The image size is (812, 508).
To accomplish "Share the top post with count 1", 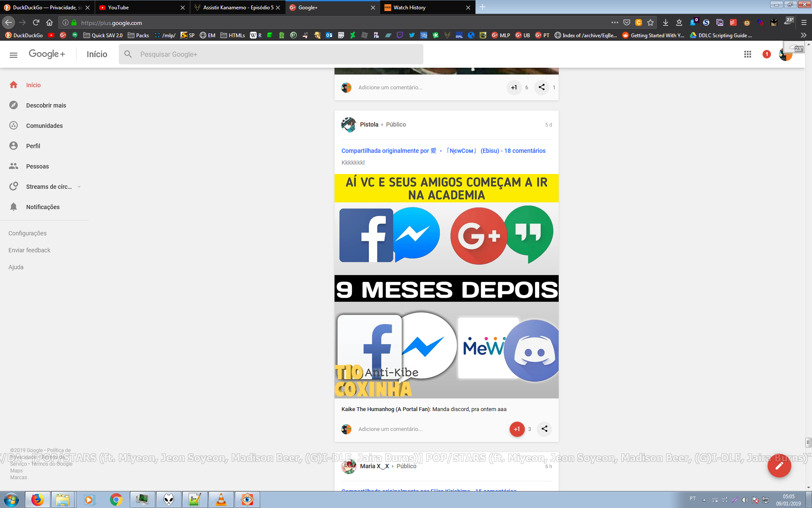I will [541, 87].
